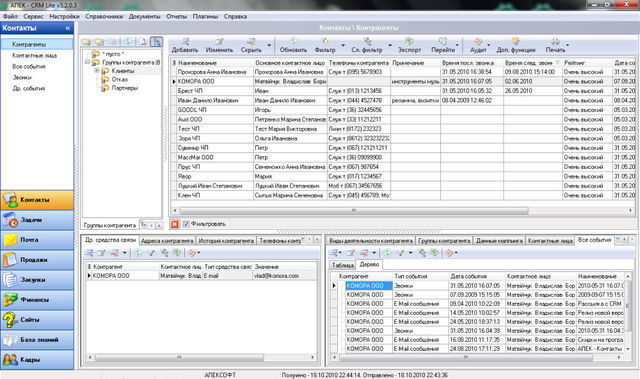This screenshot has height=379, width=640.
Task: Click the green refresh icon in the Все события toolbar
Action: coord(387,253)
